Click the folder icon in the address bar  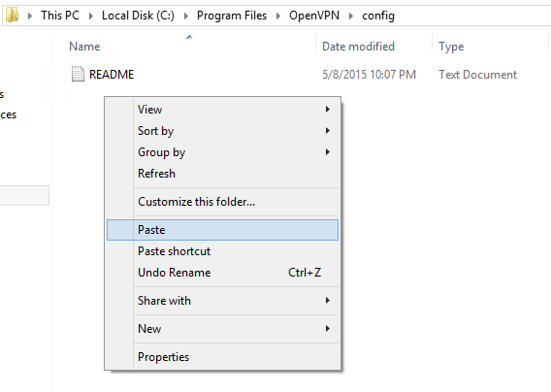click(x=13, y=16)
